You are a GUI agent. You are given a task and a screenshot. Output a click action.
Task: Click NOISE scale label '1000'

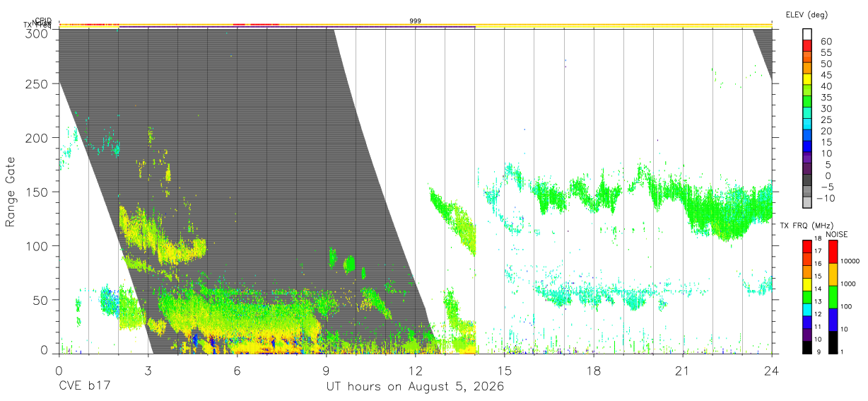click(x=849, y=284)
